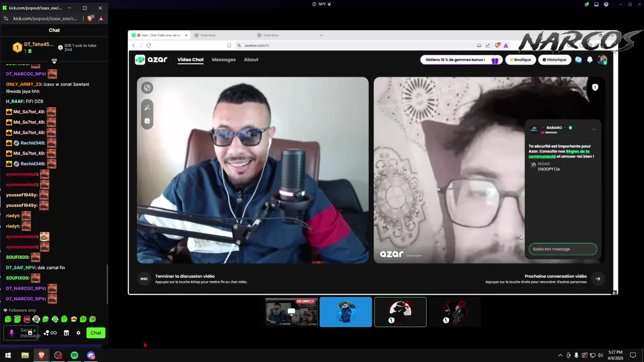Select the green-bordered white avatar thumbnail
644x362 pixels.
(x=400, y=312)
